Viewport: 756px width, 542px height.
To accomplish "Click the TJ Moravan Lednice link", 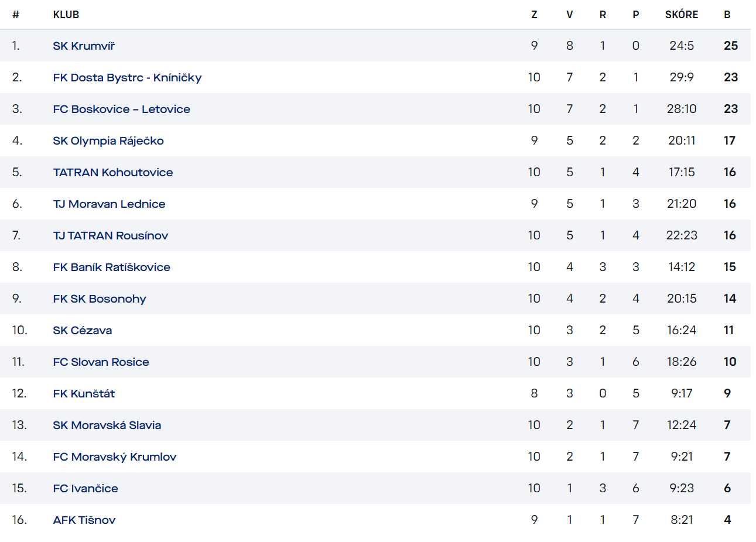I will point(109,204).
